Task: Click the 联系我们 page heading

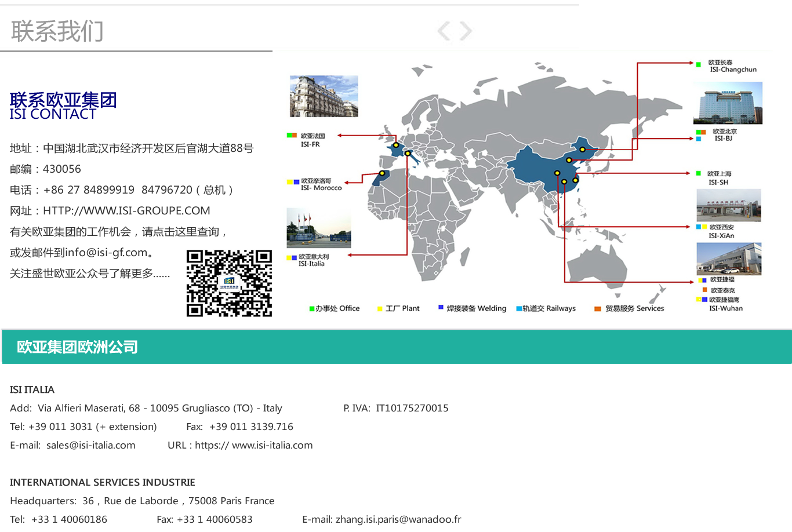Action: click(57, 31)
